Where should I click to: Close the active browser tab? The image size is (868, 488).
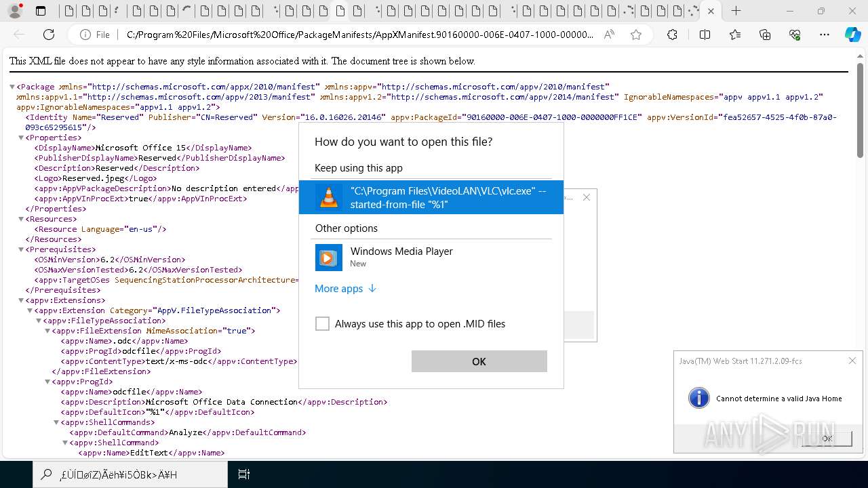[711, 11]
